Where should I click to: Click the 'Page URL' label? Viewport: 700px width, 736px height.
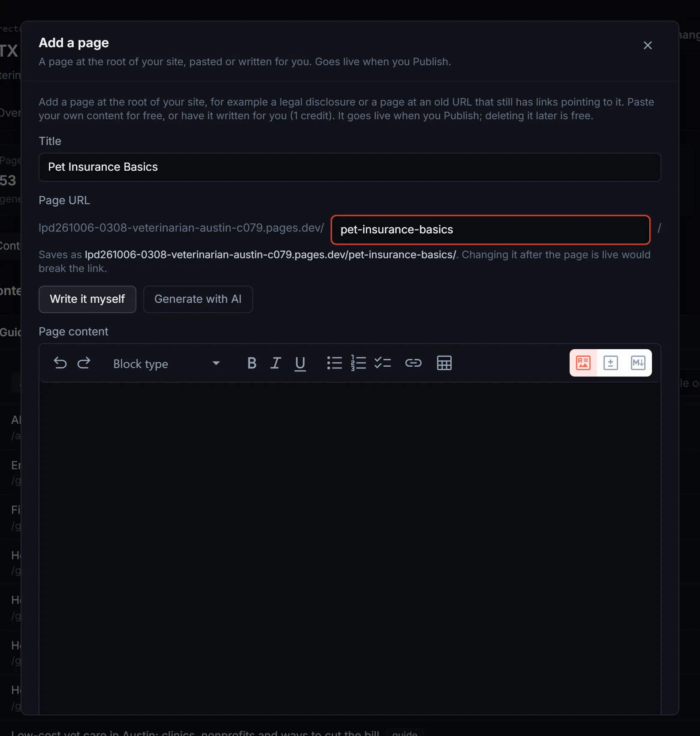64,200
